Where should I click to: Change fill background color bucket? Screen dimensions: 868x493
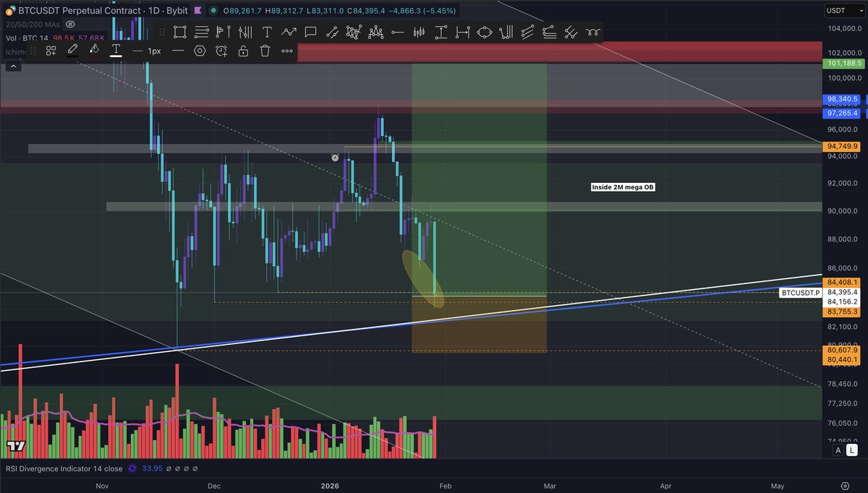tap(94, 51)
